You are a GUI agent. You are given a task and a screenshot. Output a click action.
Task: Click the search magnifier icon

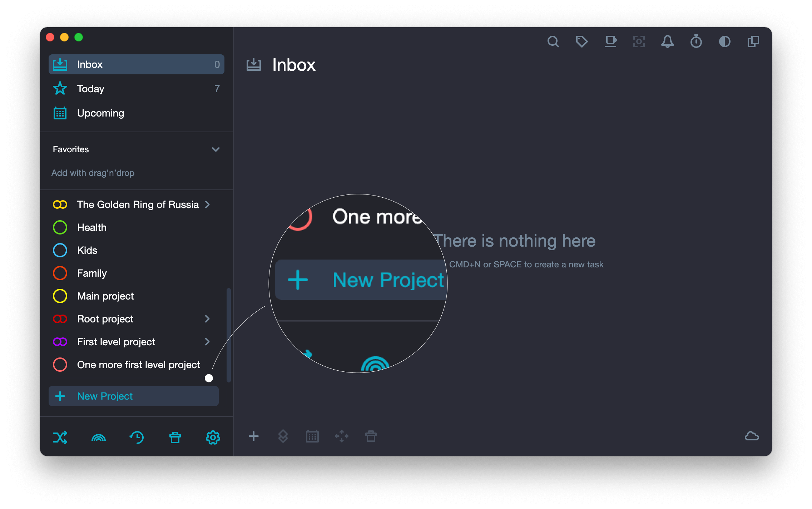pos(553,42)
